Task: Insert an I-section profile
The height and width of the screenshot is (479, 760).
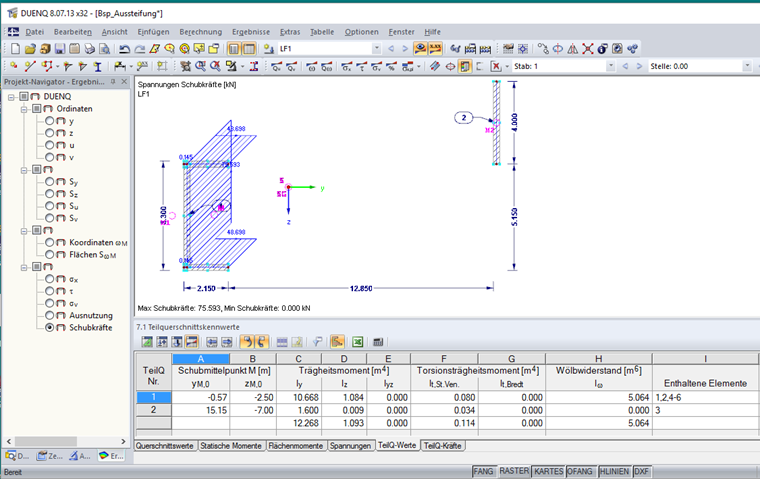Action: [98, 66]
